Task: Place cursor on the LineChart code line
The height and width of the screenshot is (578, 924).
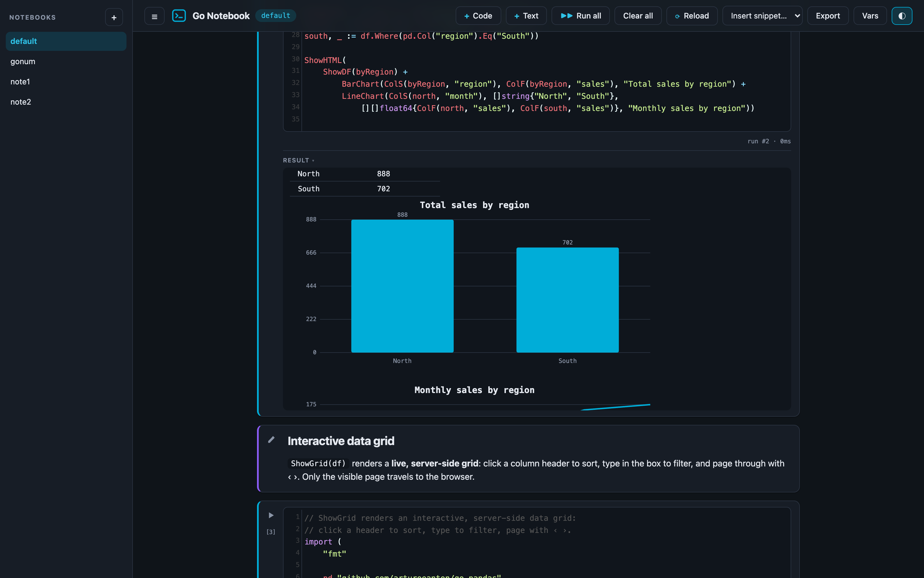Action: click(480, 96)
